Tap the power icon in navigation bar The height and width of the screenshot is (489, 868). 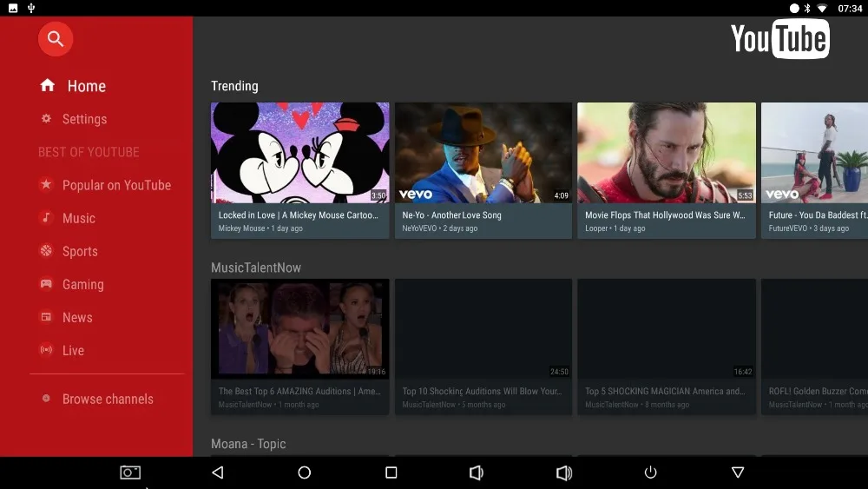pos(650,472)
